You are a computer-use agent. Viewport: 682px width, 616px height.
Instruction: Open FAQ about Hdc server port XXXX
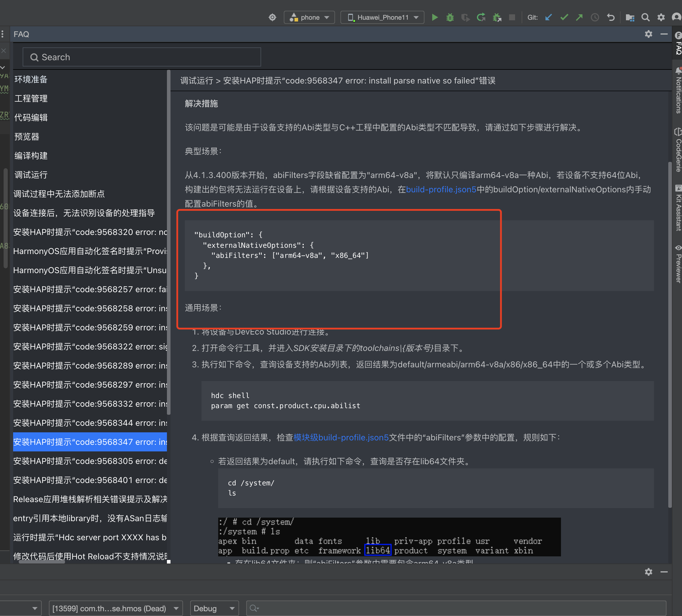(90, 538)
